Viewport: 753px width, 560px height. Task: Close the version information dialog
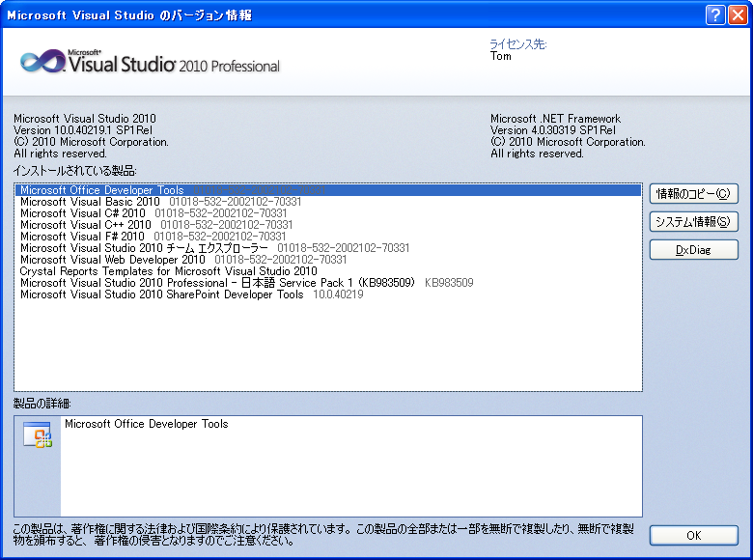pyautogui.click(x=738, y=14)
